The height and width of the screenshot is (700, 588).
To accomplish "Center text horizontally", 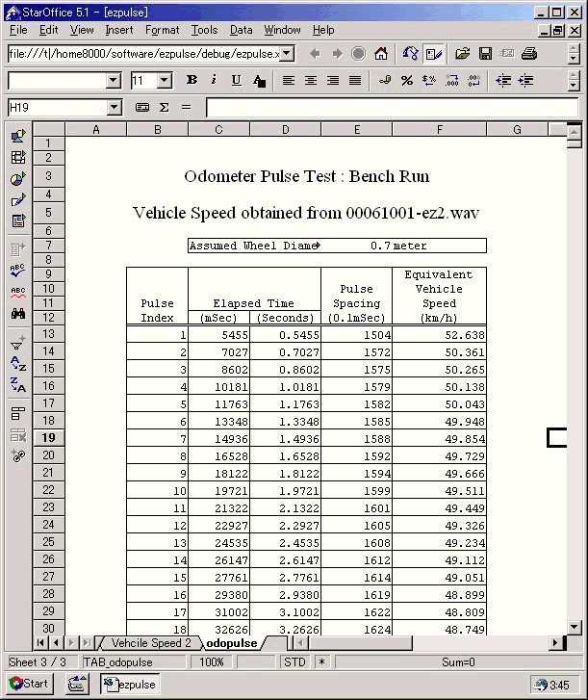I will coord(311,80).
